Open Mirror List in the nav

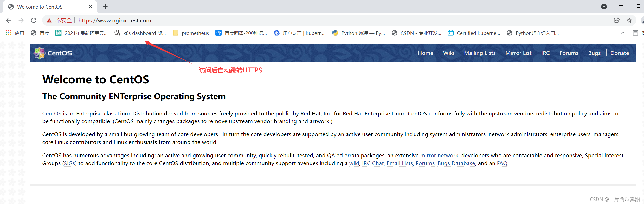(x=518, y=53)
